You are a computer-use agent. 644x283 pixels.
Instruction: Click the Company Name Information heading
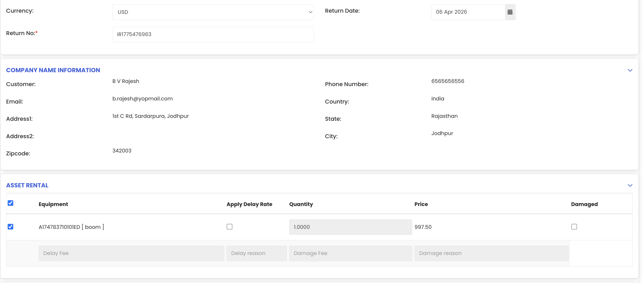(x=53, y=70)
